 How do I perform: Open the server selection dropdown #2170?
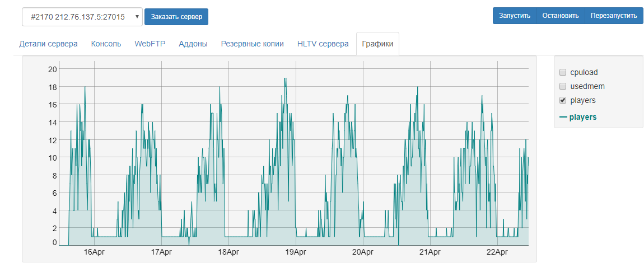(82, 17)
